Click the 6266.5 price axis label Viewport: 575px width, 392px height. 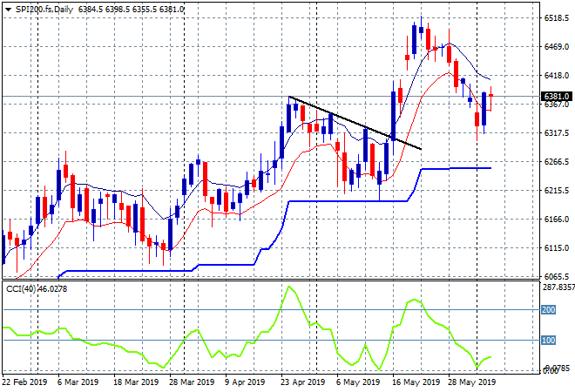(x=557, y=162)
